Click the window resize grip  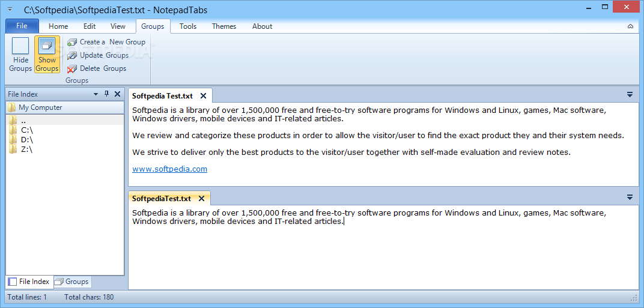pyautogui.click(x=634, y=297)
